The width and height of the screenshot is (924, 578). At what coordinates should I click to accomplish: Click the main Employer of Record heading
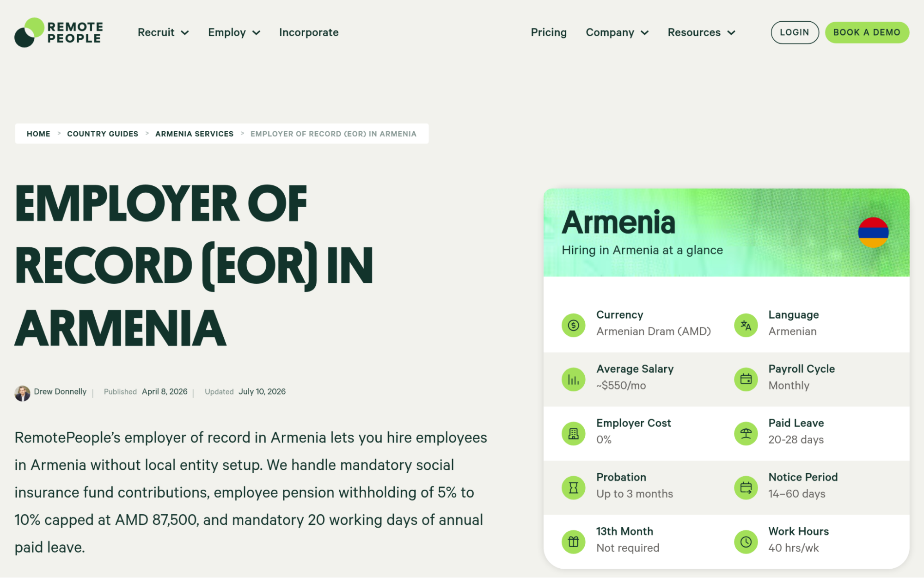pyautogui.click(x=194, y=265)
